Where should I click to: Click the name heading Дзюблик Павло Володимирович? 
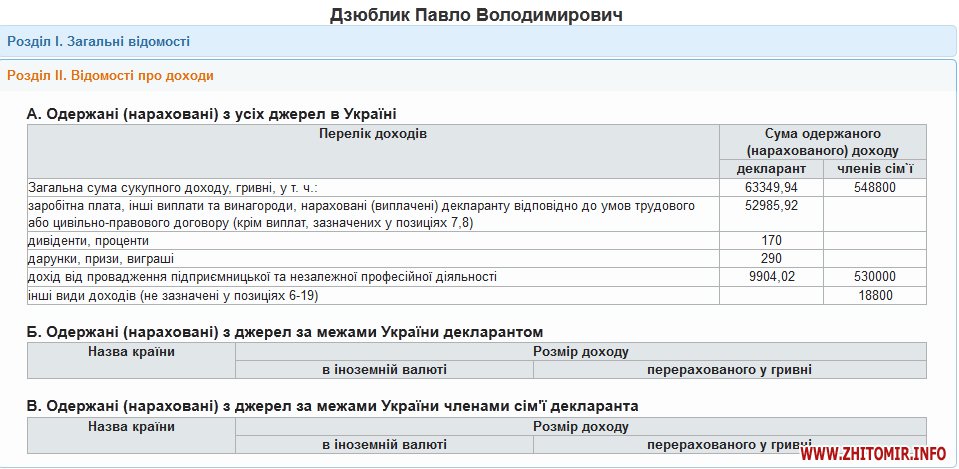tap(476, 15)
